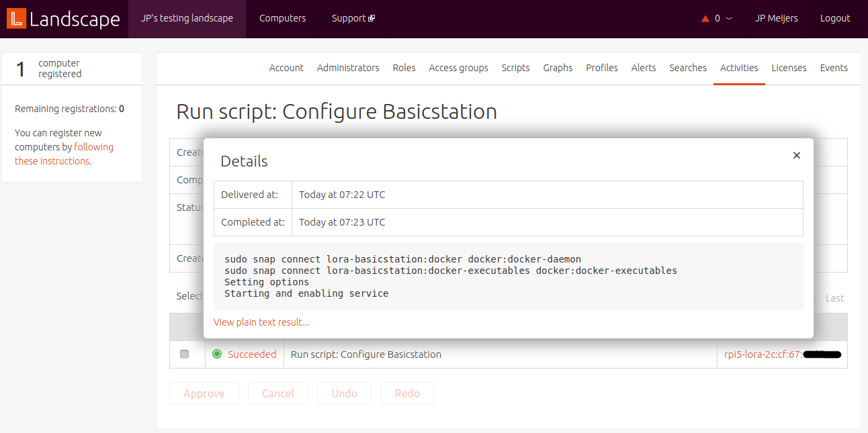Tick the checkbox for Configure Basicstation activity
This screenshot has height=433, width=868.
click(x=185, y=354)
